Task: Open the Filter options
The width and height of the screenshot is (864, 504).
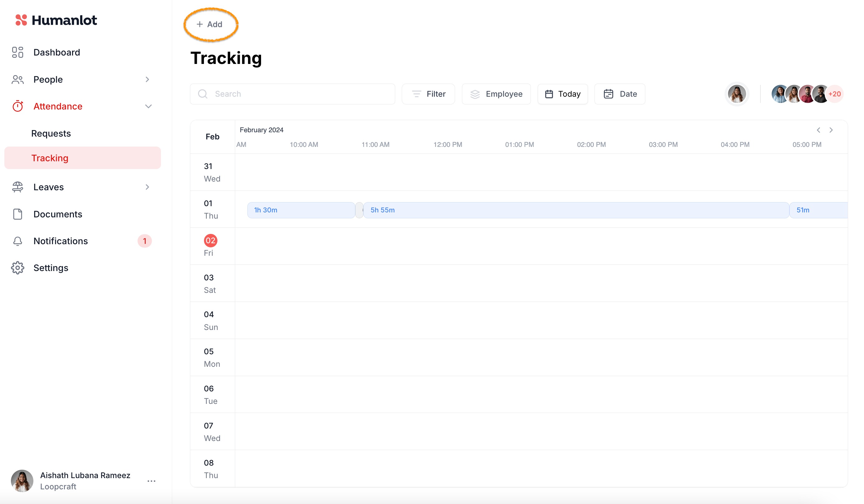Action: (428, 94)
